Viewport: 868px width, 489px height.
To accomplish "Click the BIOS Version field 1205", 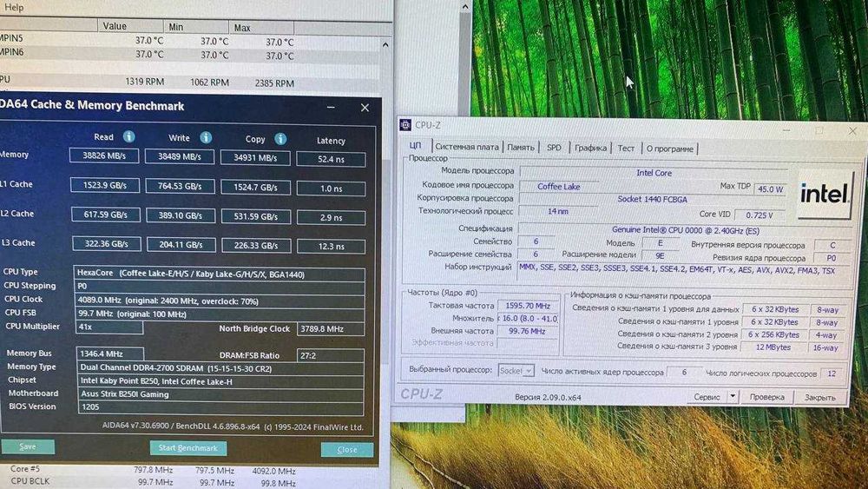I will (x=220, y=407).
